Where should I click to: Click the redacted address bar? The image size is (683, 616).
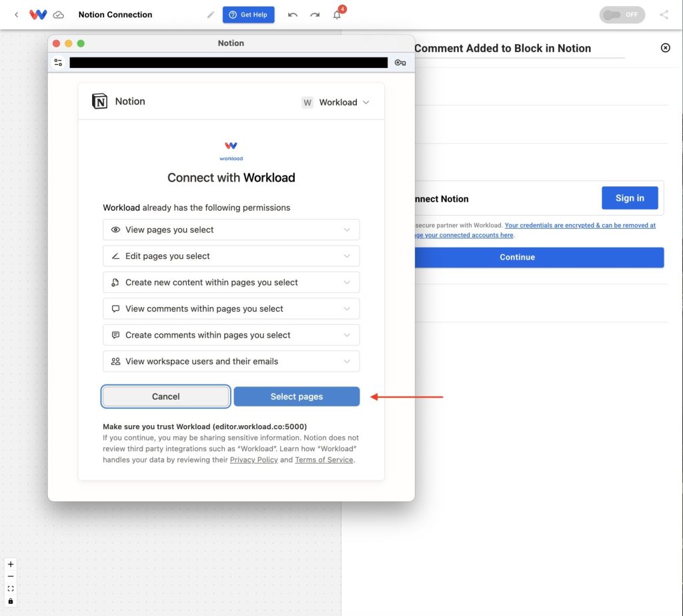click(228, 63)
